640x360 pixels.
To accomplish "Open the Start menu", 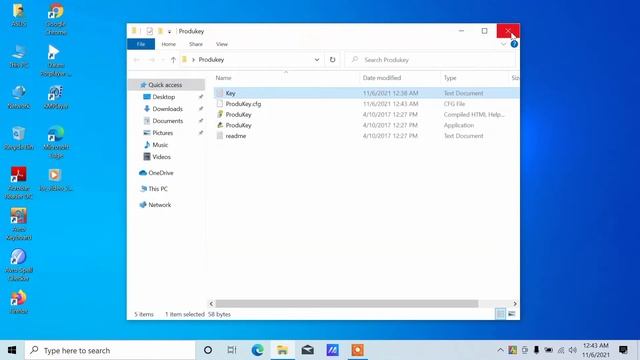I will click(12, 350).
